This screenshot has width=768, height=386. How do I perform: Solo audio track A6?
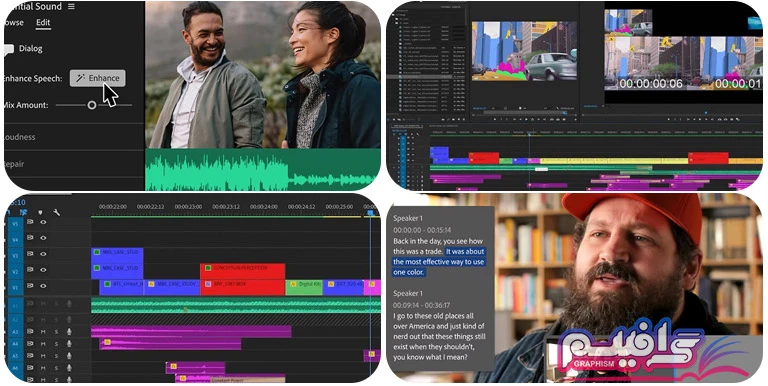(56, 367)
